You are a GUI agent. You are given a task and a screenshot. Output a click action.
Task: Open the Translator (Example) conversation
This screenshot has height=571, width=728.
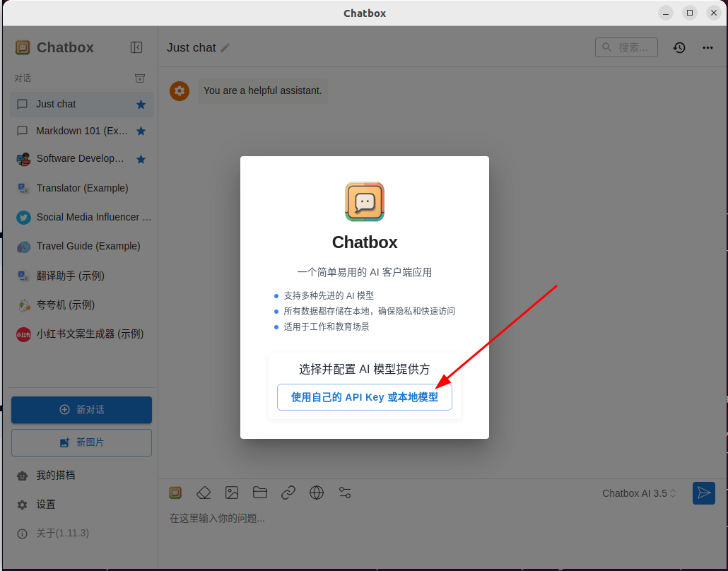pos(82,188)
